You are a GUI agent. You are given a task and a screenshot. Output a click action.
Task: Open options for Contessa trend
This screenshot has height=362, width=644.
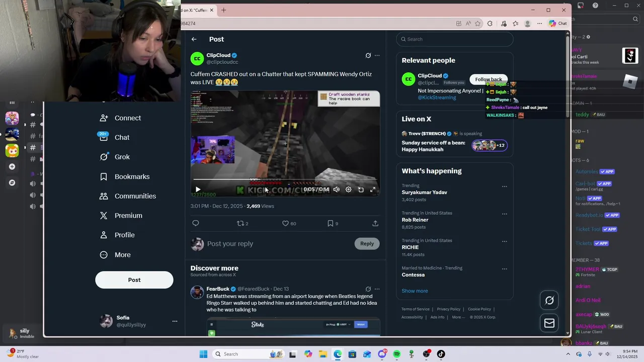click(x=504, y=269)
